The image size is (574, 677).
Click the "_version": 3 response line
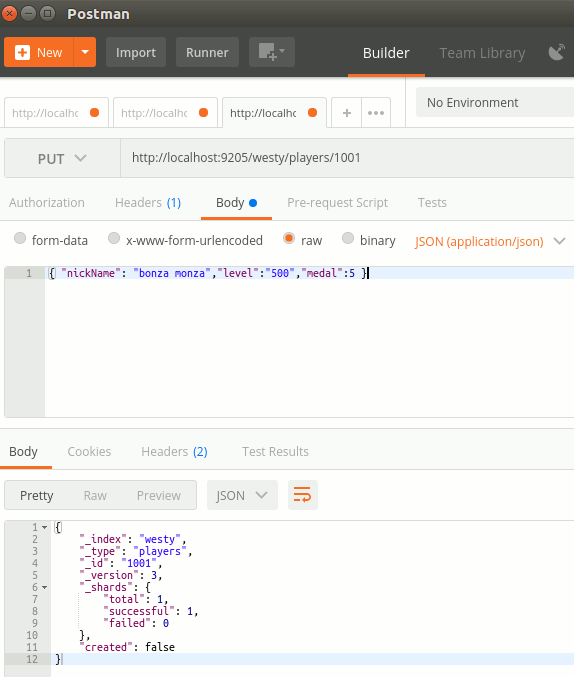pos(121,576)
